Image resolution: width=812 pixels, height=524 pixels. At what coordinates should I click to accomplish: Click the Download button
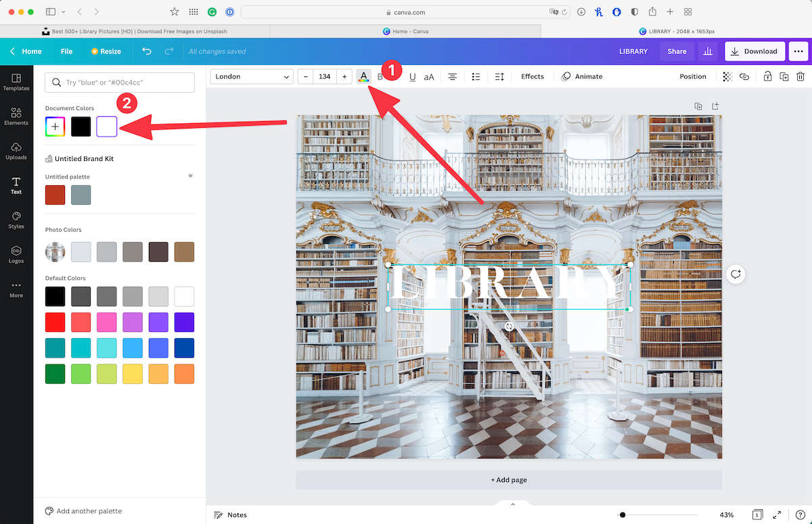click(x=754, y=51)
